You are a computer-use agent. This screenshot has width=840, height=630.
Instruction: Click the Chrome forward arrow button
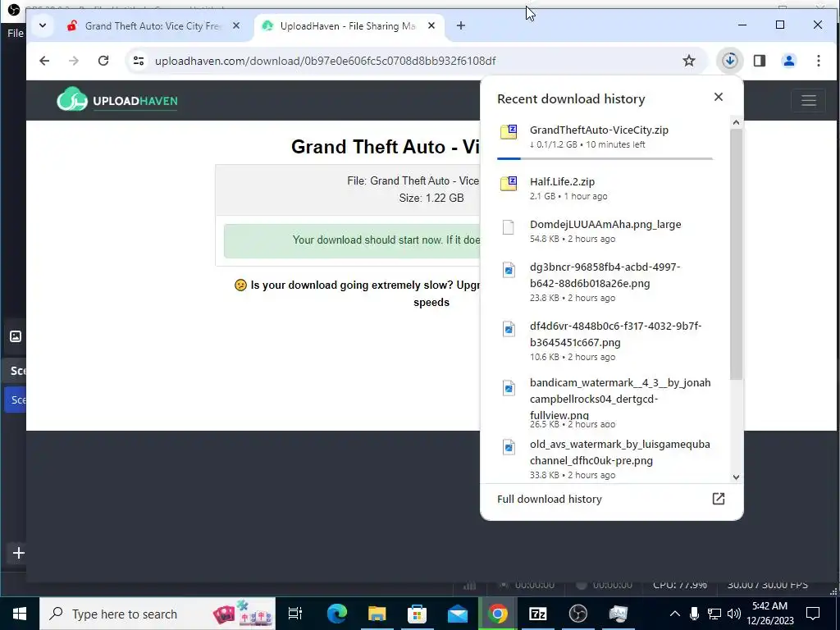pyautogui.click(x=74, y=61)
